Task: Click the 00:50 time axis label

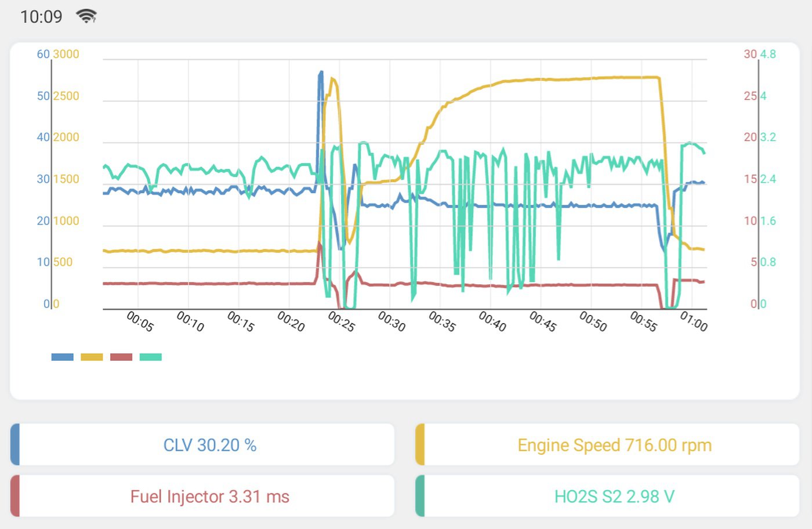Action: pyautogui.click(x=593, y=321)
